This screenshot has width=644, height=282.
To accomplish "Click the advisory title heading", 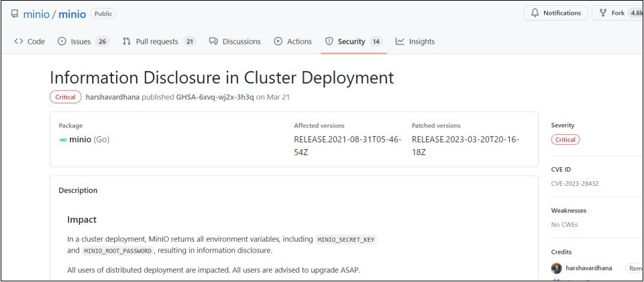I will point(222,77).
